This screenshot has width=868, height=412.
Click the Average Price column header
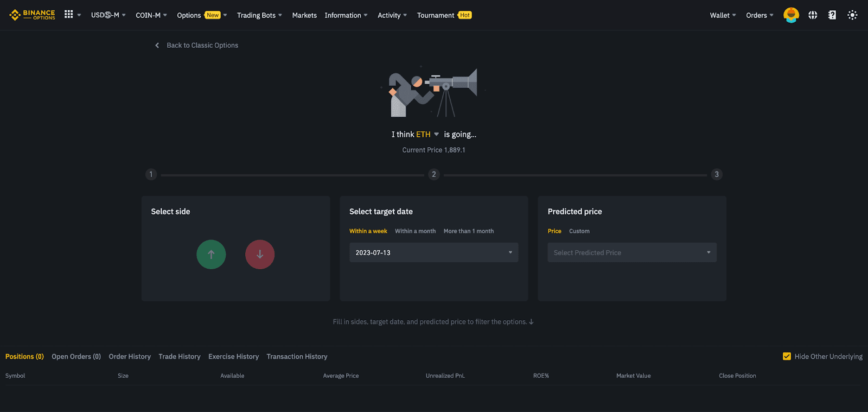(x=341, y=376)
